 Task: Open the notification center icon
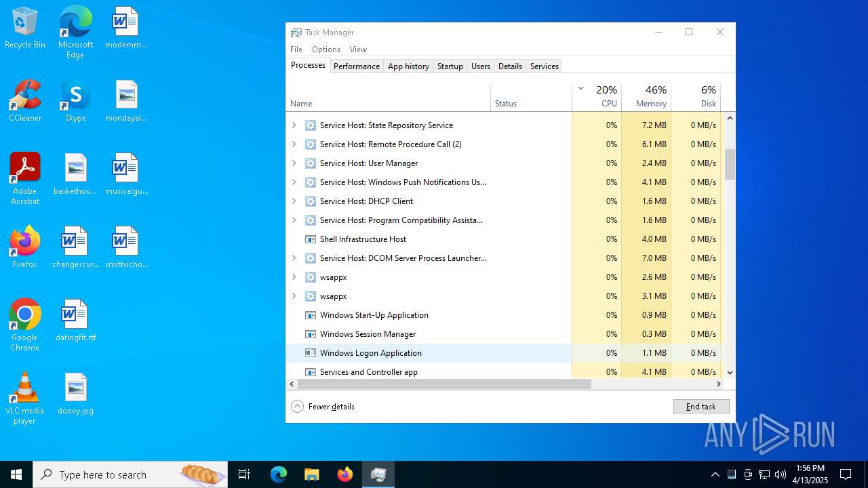[846, 474]
